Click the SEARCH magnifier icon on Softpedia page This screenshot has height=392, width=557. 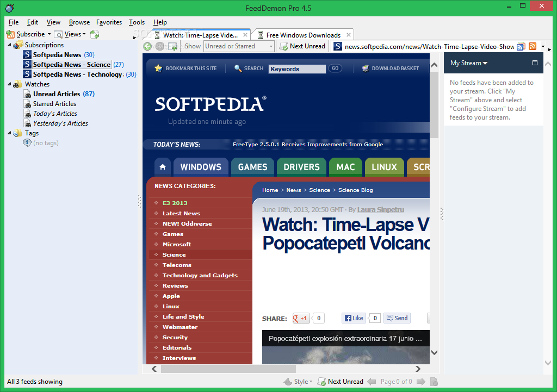pos(238,68)
